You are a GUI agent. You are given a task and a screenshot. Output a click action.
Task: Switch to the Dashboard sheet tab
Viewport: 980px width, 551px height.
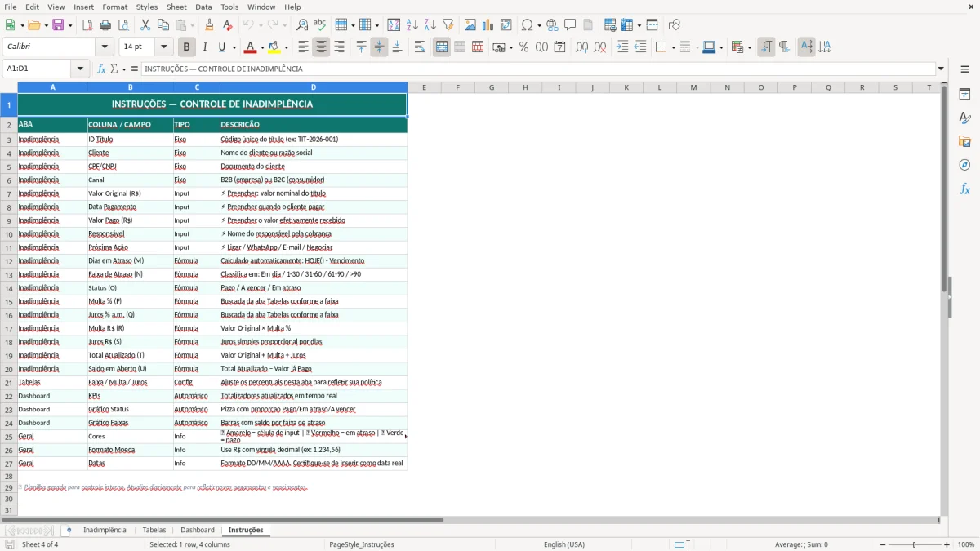(x=198, y=530)
